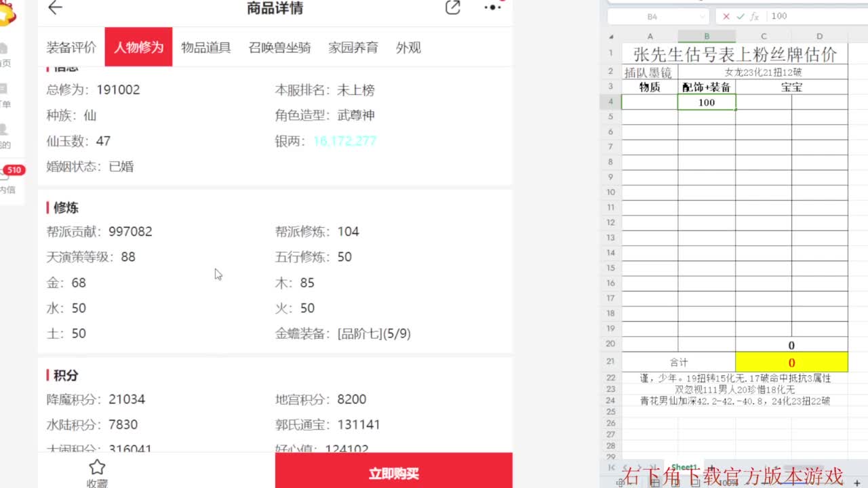868x488 pixels.
Task: Click the yellow 合计 total cell
Action: (x=791, y=363)
